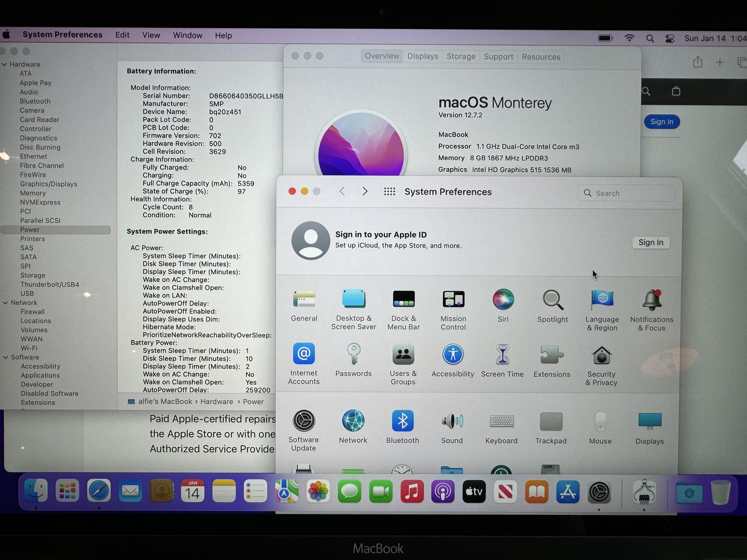Go back in System Preferences
Screen dimensions: 747x560
point(342,191)
